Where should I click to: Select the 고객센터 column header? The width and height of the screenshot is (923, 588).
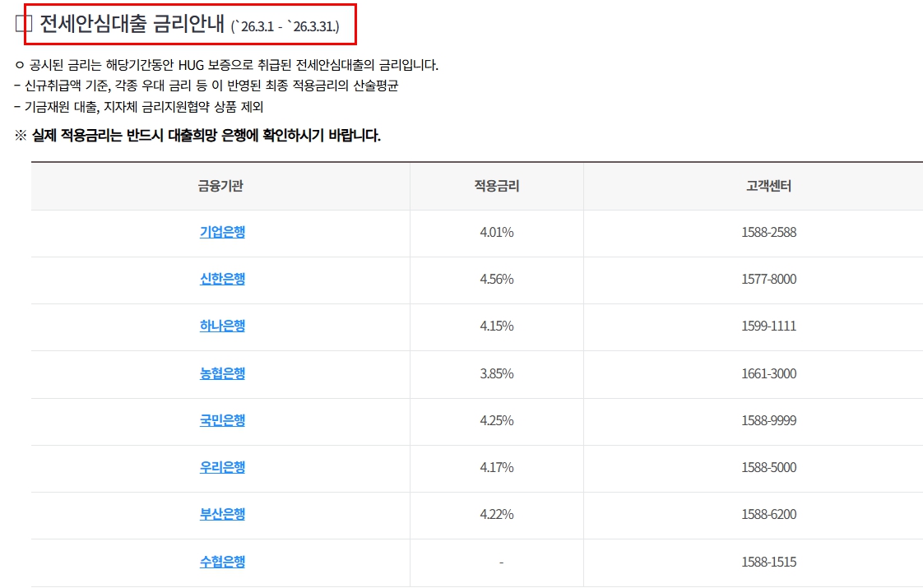[x=769, y=186]
